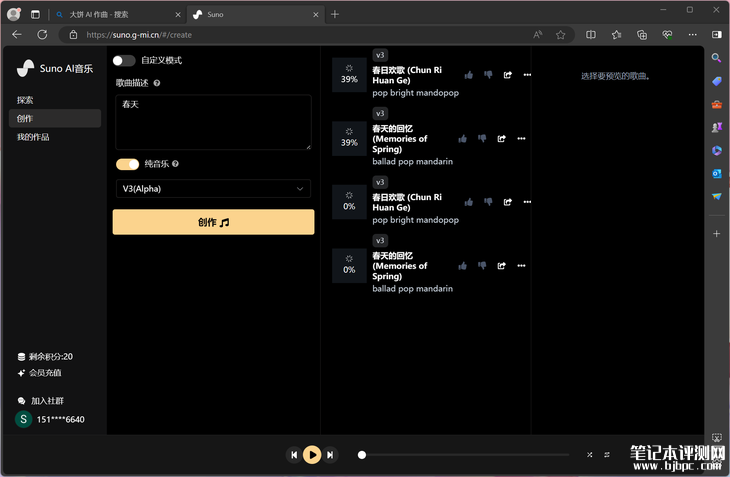This screenshot has width=730, height=477.
Task: Dislike the 39% 春天的回忆 song
Action: pos(482,139)
